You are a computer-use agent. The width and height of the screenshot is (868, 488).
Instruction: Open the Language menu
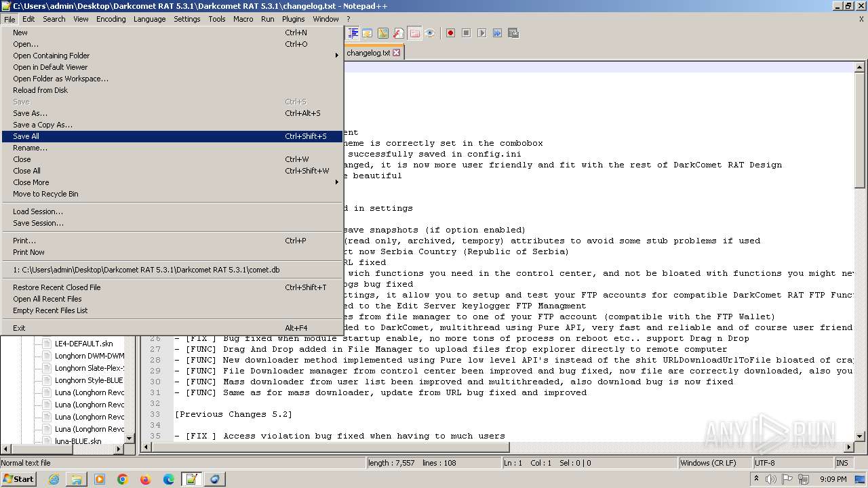point(149,19)
